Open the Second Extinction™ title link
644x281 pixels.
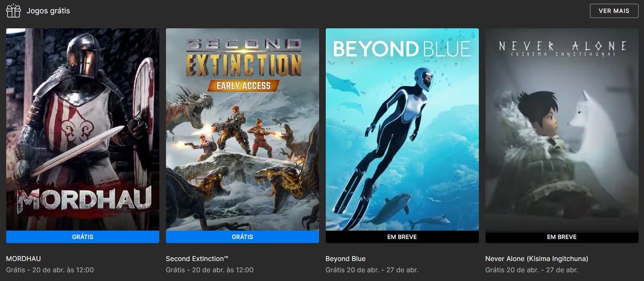pyautogui.click(x=197, y=258)
